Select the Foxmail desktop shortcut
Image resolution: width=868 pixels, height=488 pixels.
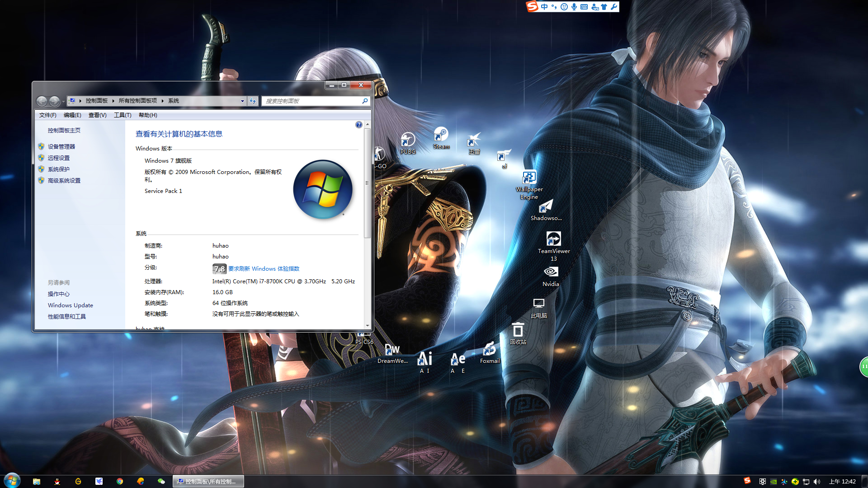coord(490,353)
